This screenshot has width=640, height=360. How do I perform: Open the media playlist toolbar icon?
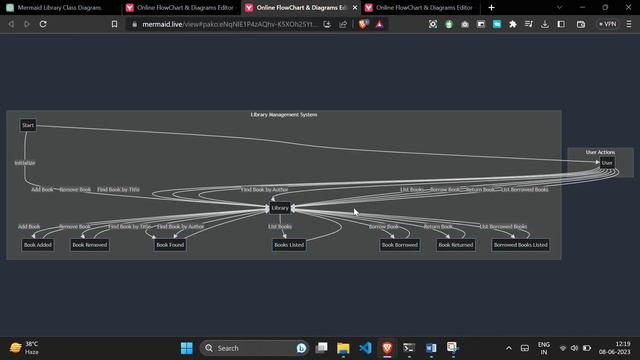529,24
